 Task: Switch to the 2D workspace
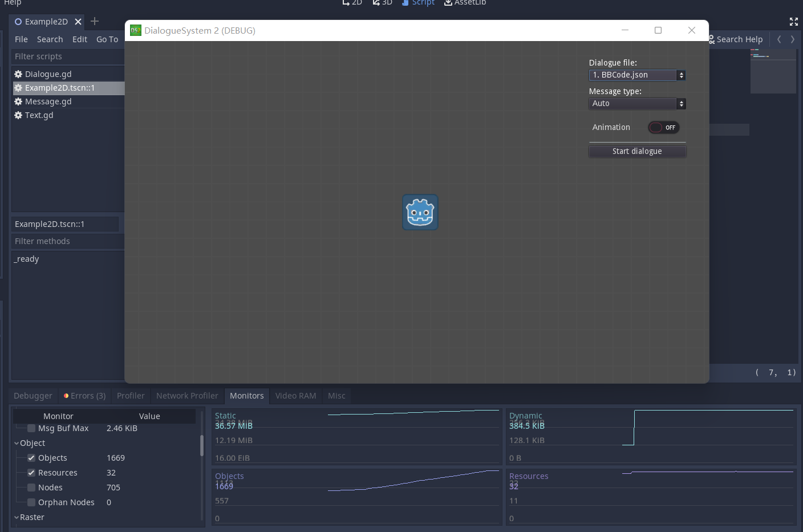tap(352, 2)
